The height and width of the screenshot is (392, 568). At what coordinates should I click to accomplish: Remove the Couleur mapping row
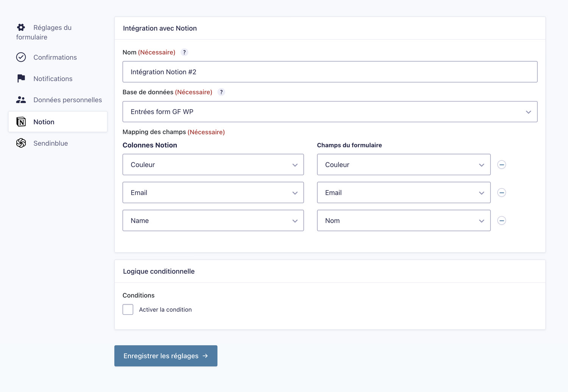pos(502,165)
